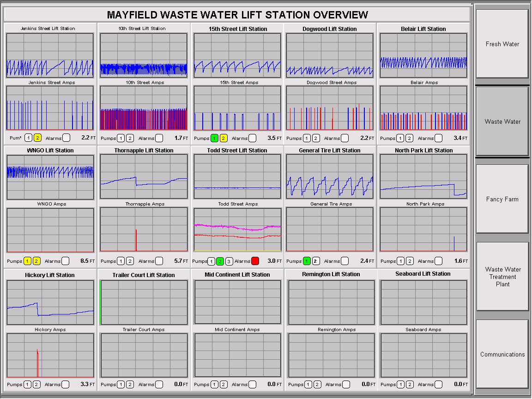Open the Fresh Water screen
This screenshot has height=399, width=532.
(502, 44)
